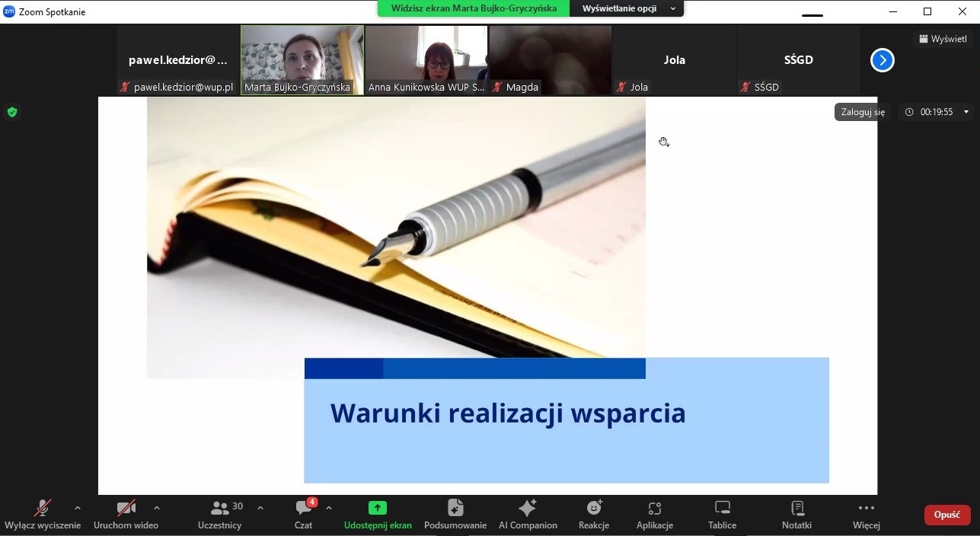This screenshot has height=536, width=980.
Task: Expand audio options arrow next to microphone
Action: pyautogui.click(x=78, y=508)
